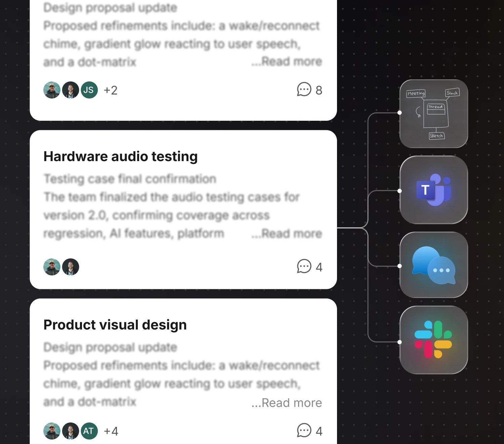
Task: Open the Slack integration tile
Action: click(434, 340)
